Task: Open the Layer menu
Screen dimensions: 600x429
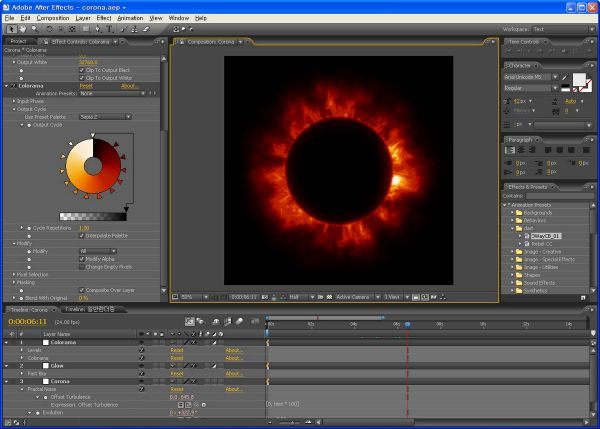Action: 83,18
